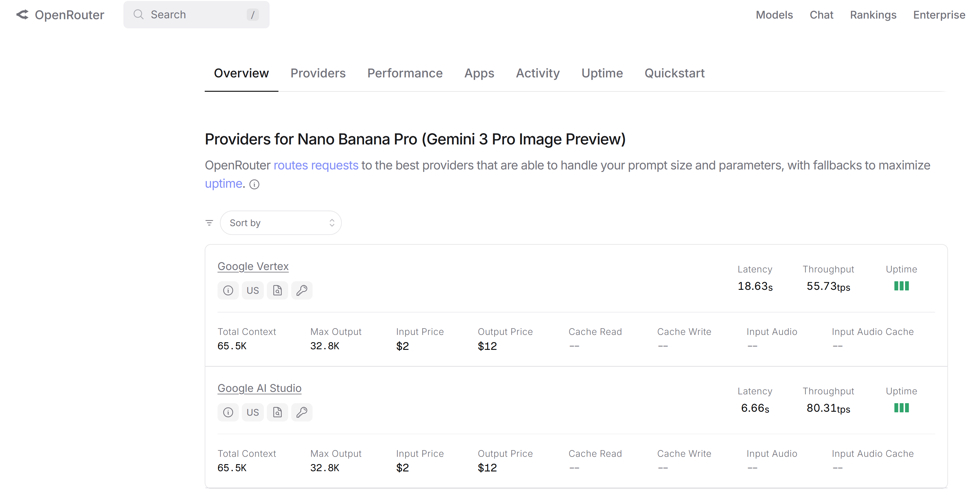Open the Sort by dropdown
The height and width of the screenshot is (501, 980).
click(x=281, y=223)
